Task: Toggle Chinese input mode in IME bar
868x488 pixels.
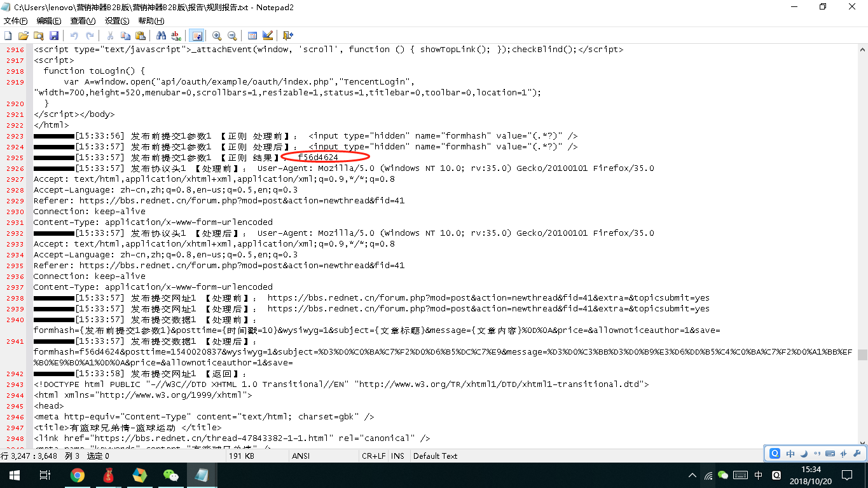Action: tap(790, 454)
